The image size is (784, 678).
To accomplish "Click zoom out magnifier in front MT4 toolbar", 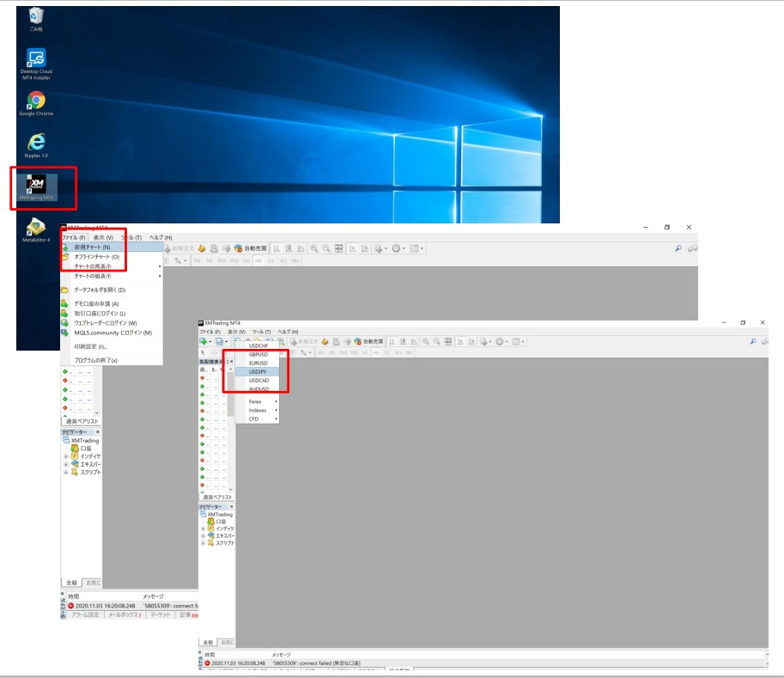I will [x=436, y=342].
